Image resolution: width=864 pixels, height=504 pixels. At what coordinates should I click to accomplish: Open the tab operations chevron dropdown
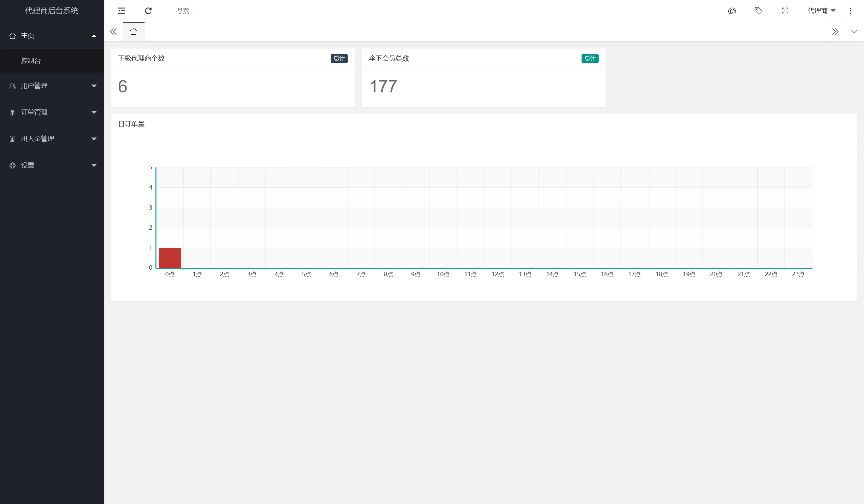(854, 32)
